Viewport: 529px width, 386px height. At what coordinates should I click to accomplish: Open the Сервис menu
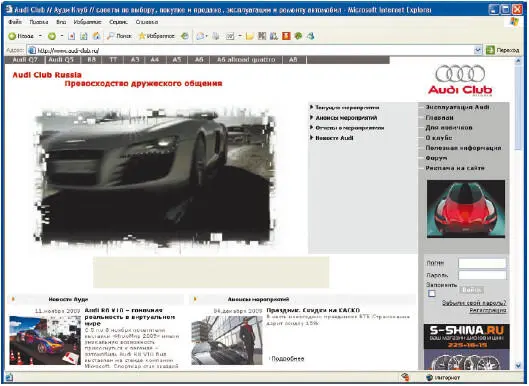click(x=118, y=22)
